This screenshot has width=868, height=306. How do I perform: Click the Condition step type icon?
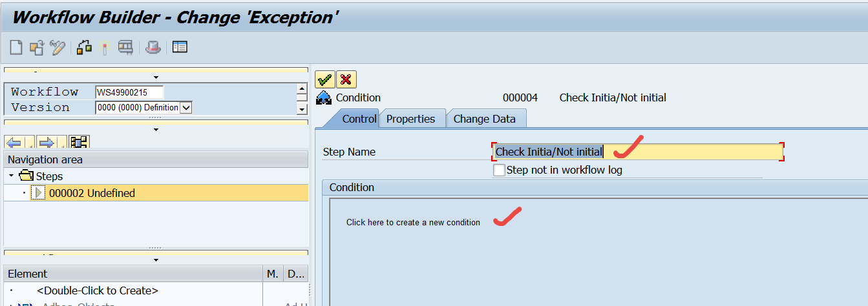tap(324, 98)
